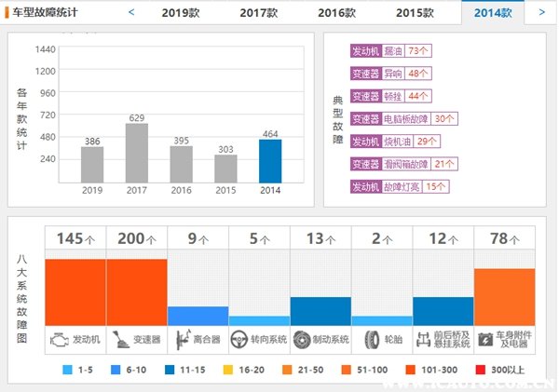Click the suspension system (前后桥及悬挂系统) icon

coord(426,340)
